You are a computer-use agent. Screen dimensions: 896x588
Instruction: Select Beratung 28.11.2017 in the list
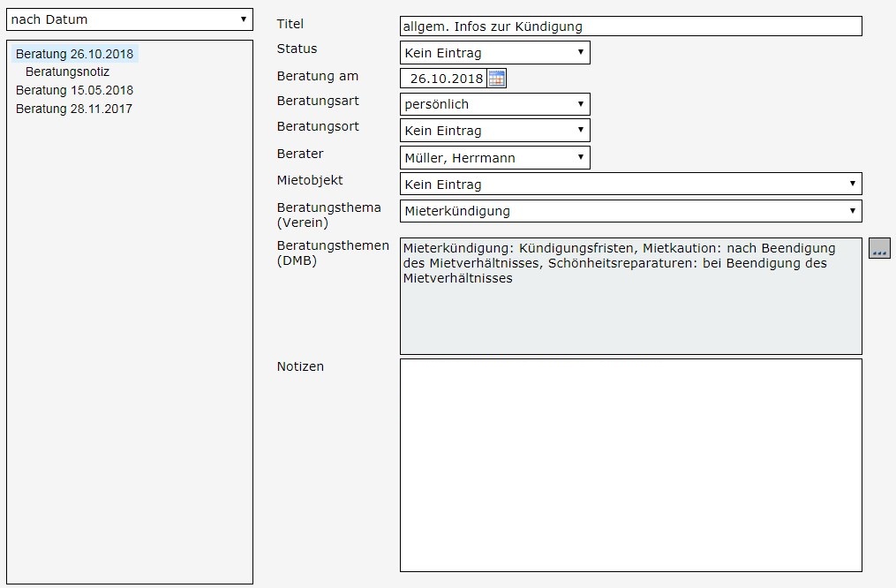click(x=74, y=109)
